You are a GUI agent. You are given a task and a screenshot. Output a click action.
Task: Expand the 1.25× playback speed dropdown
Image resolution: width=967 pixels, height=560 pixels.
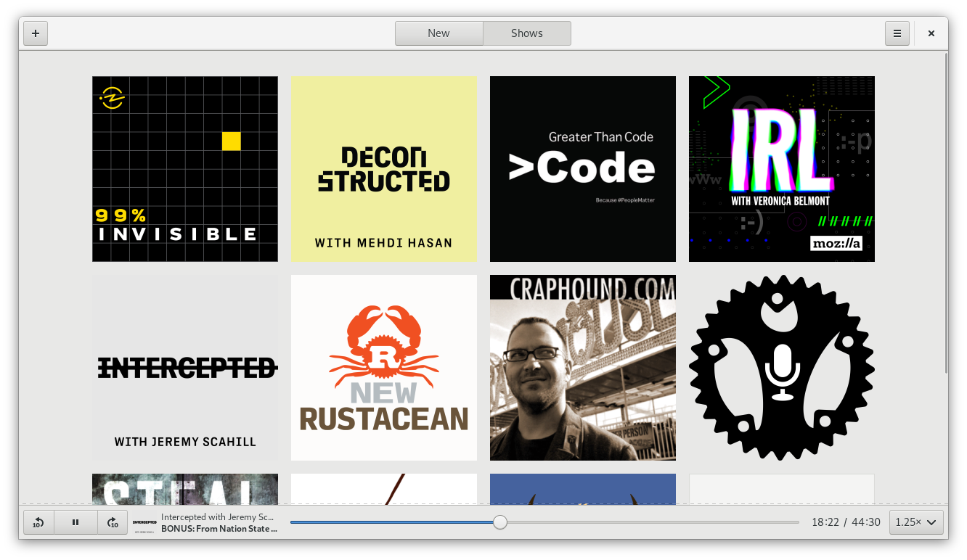915,522
